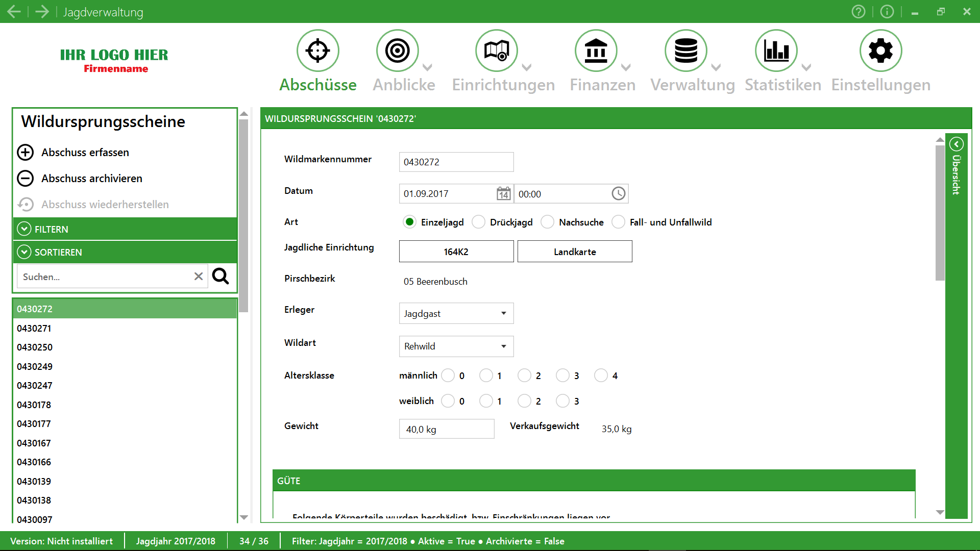Select list entry 0430250
This screenshot has width=980, height=551.
pyautogui.click(x=125, y=347)
